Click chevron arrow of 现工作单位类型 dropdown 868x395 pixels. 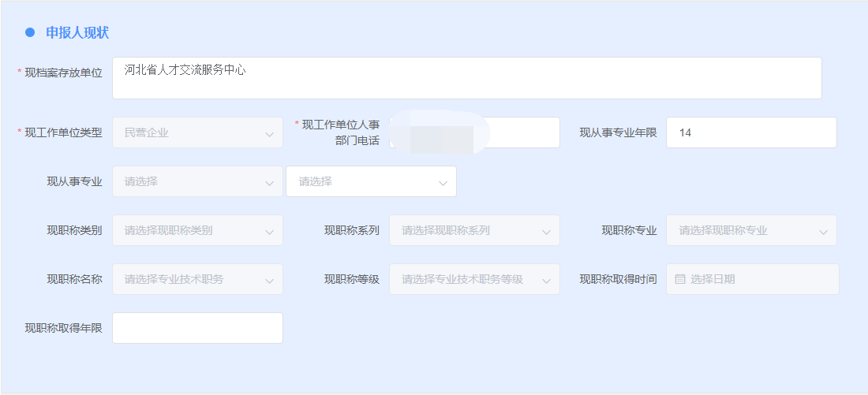pos(269,133)
